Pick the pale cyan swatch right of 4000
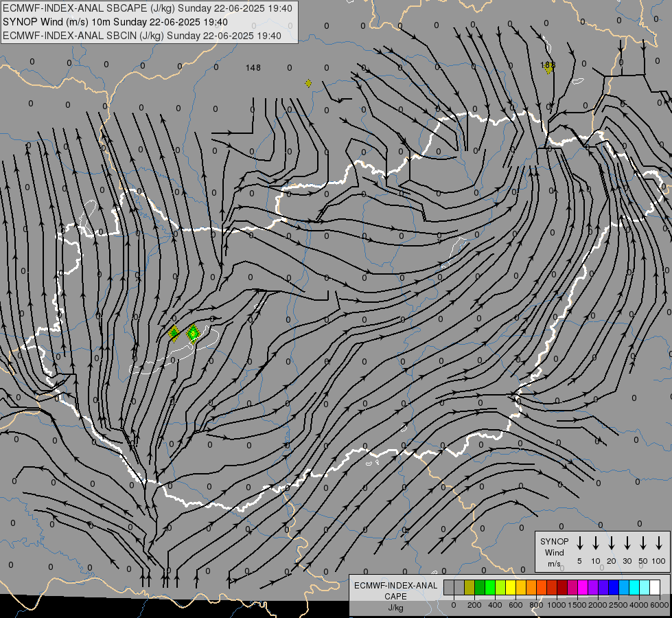 coord(645,587)
